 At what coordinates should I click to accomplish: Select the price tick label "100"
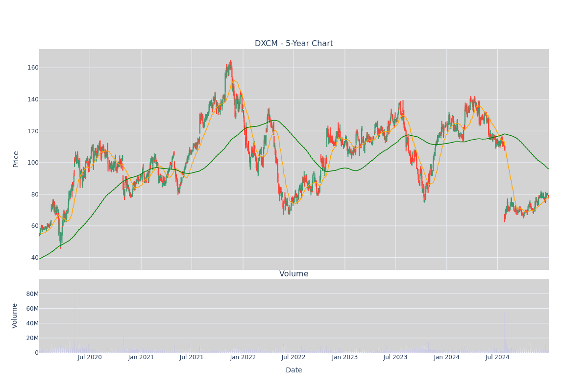click(33, 163)
